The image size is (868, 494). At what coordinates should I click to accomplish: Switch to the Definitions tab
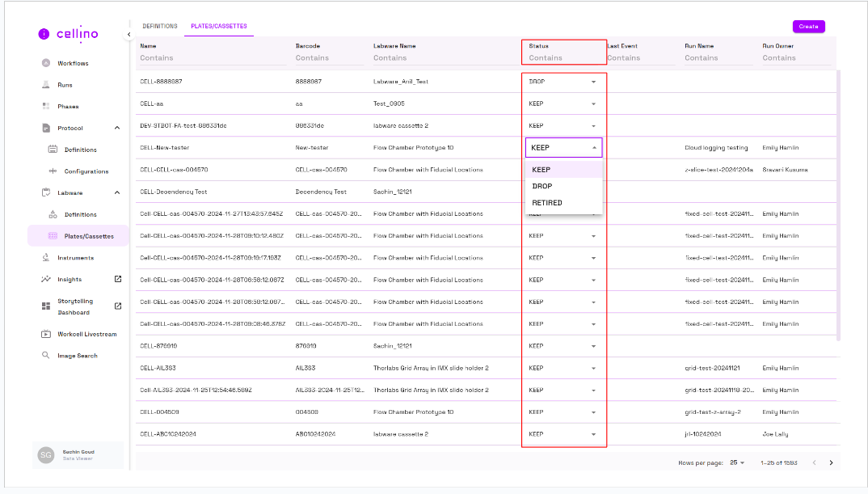(160, 27)
